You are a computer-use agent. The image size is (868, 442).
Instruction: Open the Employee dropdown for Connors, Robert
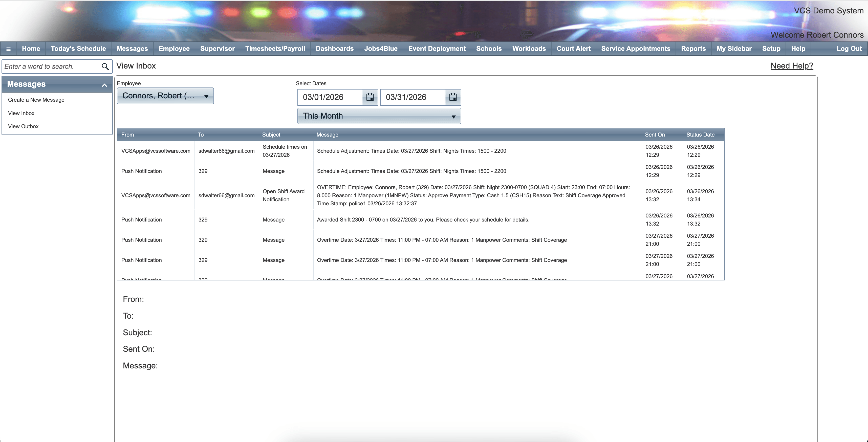[x=165, y=96]
